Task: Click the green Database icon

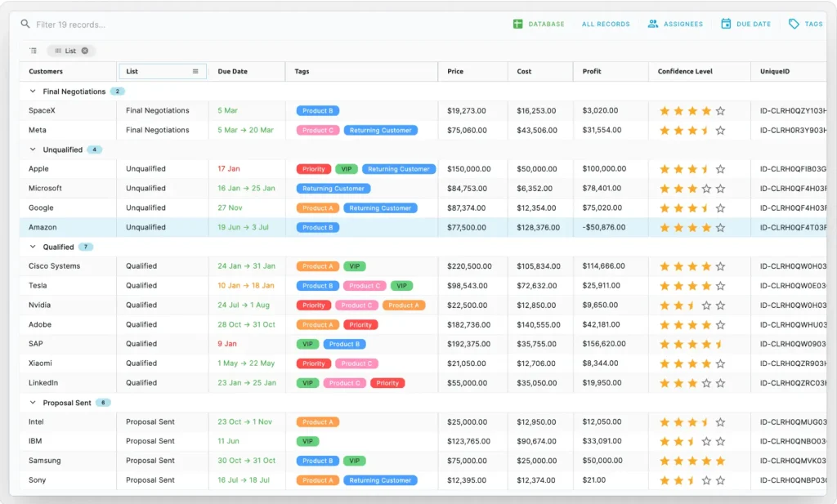Action: [x=517, y=25]
